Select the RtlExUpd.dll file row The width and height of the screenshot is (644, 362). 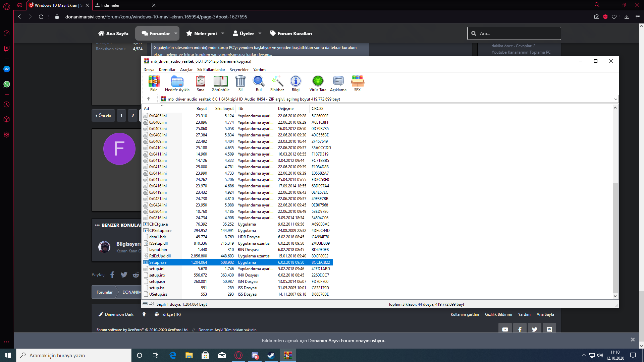(x=238, y=256)
